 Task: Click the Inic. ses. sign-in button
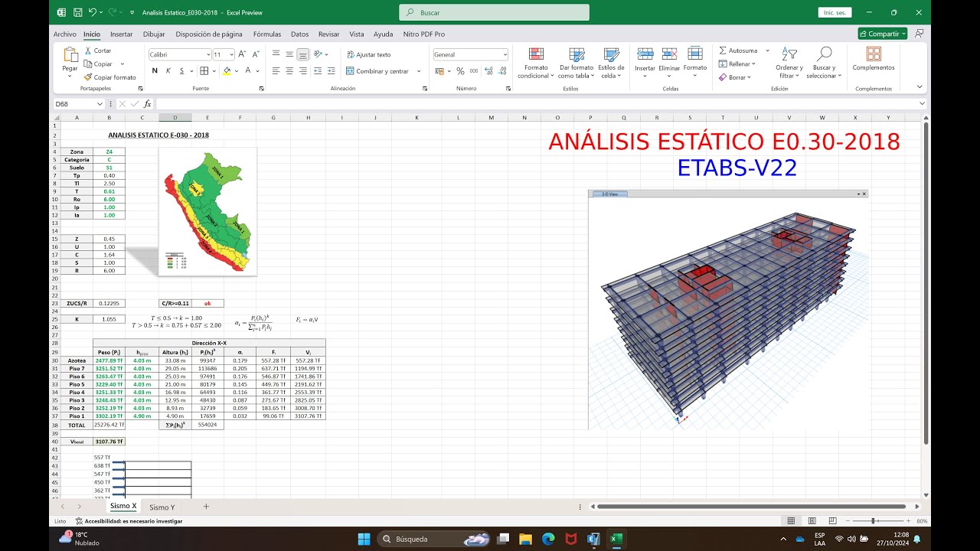(x=835, y=12)
